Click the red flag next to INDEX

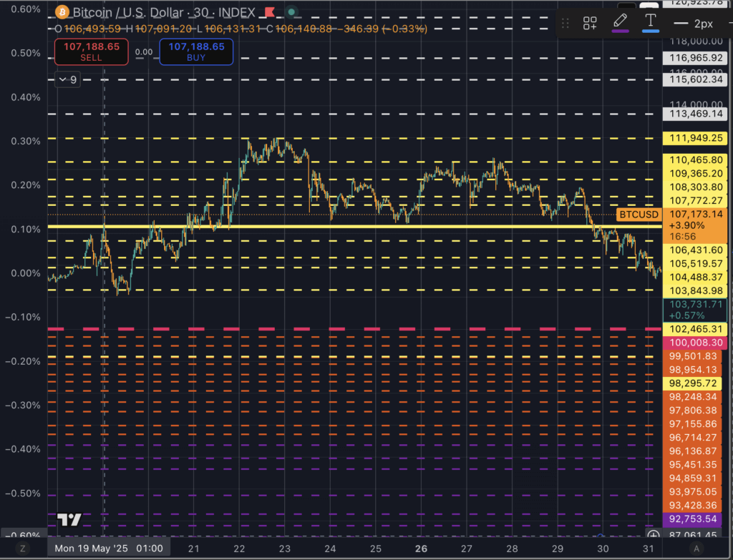269,12
